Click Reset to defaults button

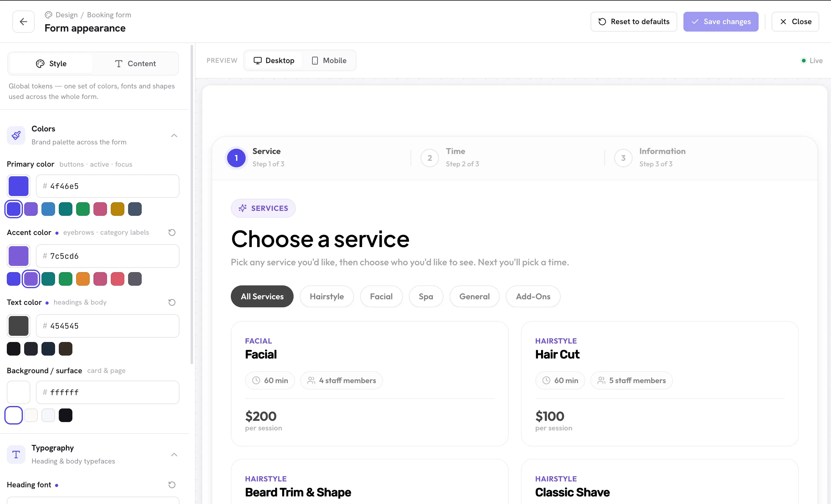tap(634, 22)
